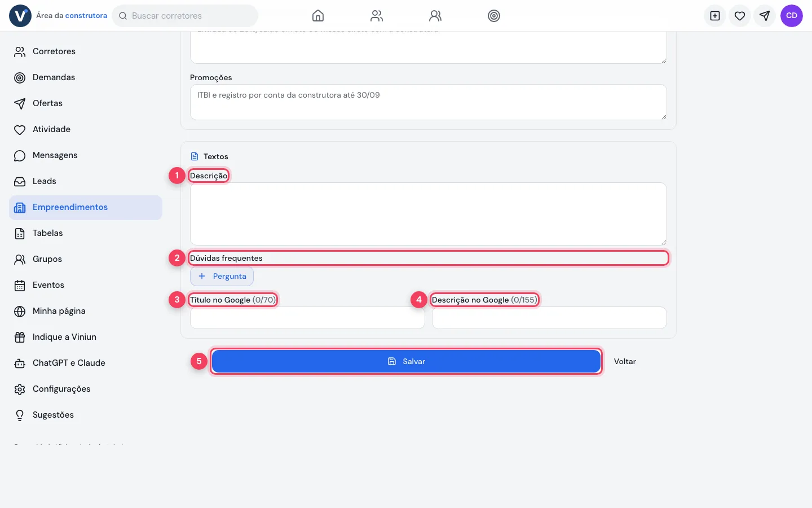The height and width of the screenshot is (508, 812).
Task: Open the heart activity icon in header
Action: 740,16
